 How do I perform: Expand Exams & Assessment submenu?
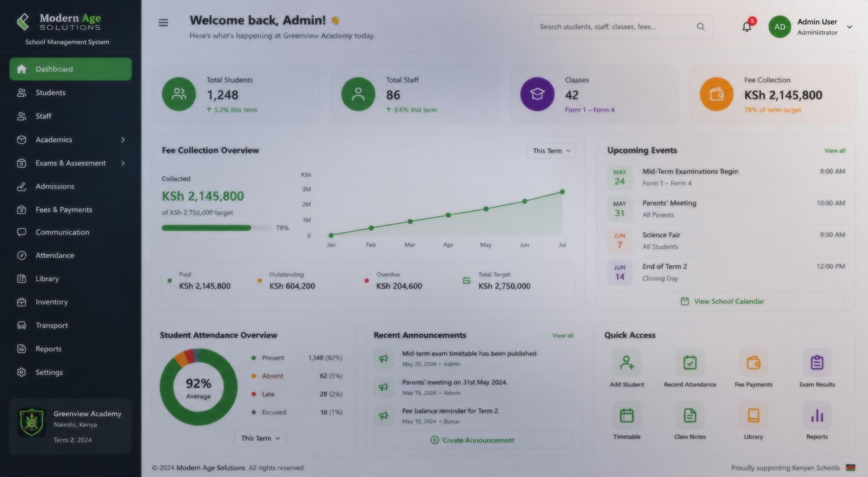tap(123, 163)
